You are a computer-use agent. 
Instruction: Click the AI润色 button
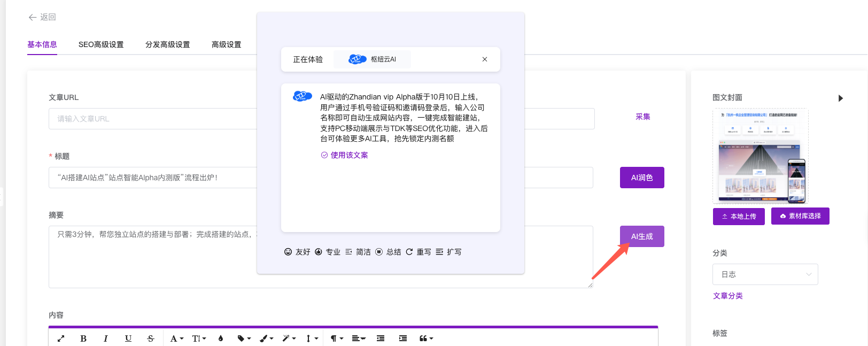(642, 178)
